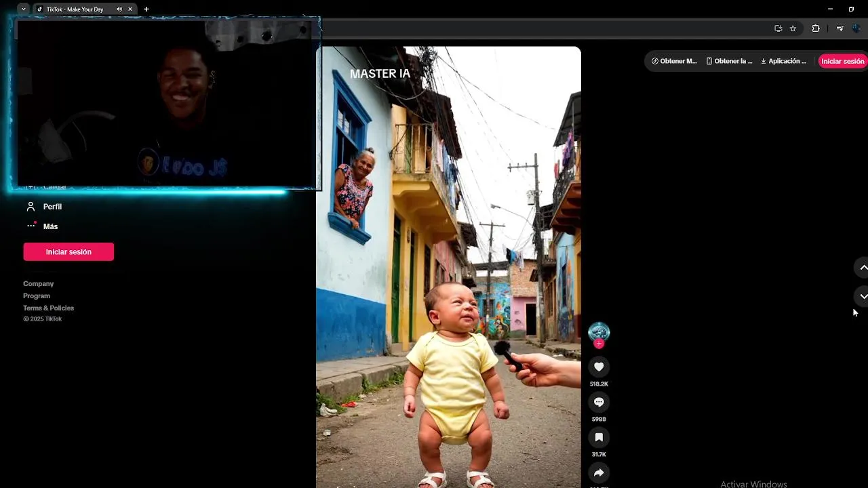Share the video with the arrow icon

click(x=599, y=472)
